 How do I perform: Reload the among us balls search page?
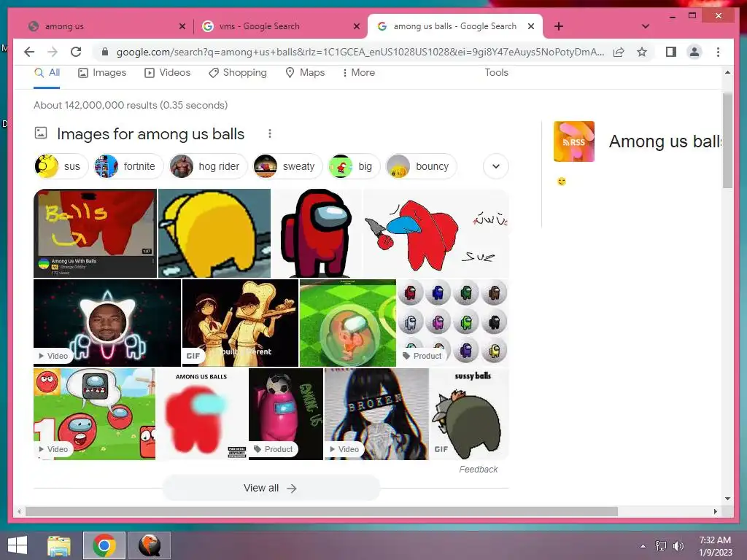click(76, 52)
